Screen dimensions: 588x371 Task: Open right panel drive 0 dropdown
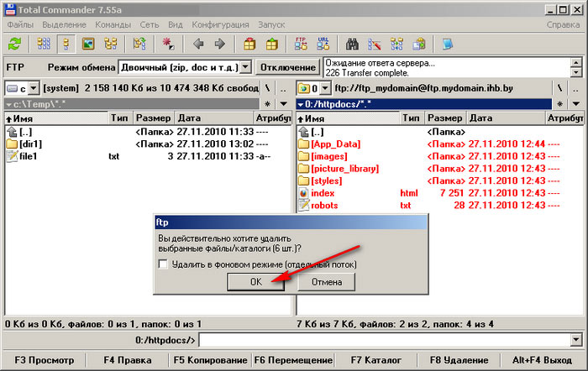[x=325, y=88]
